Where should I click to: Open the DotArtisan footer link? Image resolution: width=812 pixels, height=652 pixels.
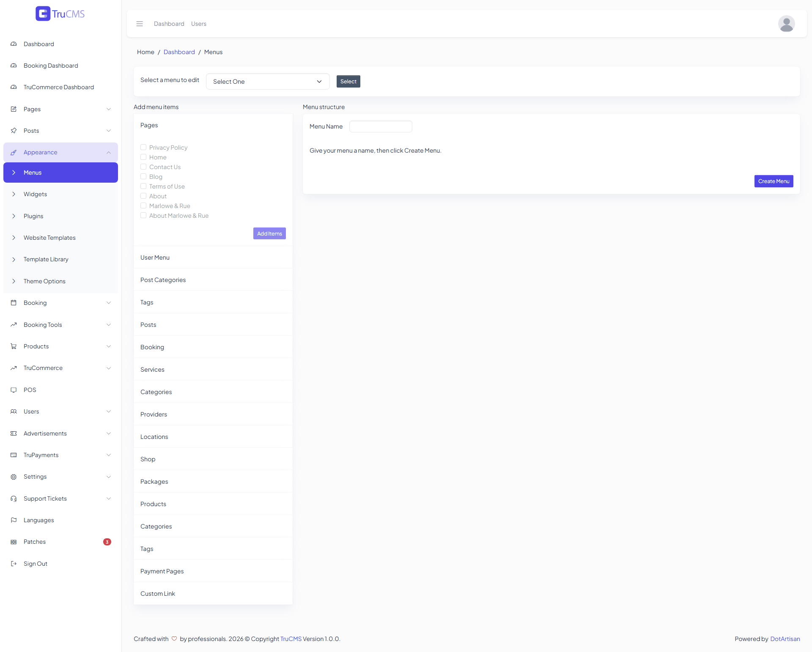(785, 639)
